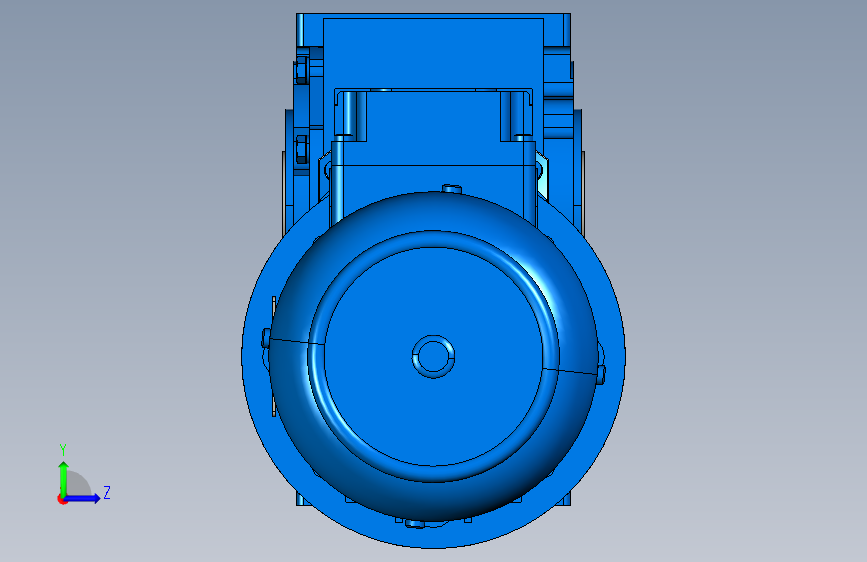Select the small center shaft circle on fan cover

point(434,356)
